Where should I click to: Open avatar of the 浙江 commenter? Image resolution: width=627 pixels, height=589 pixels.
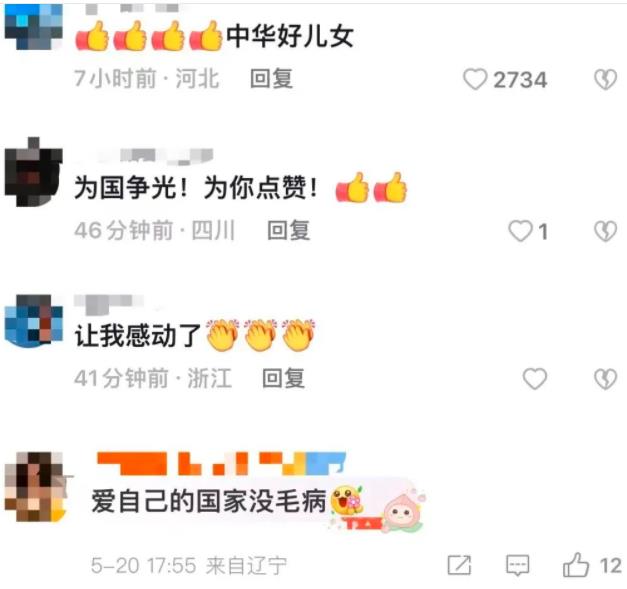coord(34,321)
